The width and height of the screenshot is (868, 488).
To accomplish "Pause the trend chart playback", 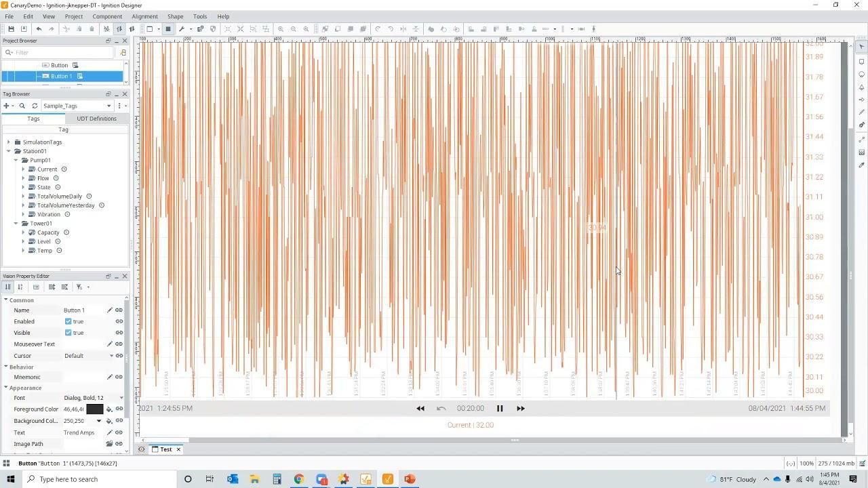I will 500,409.
